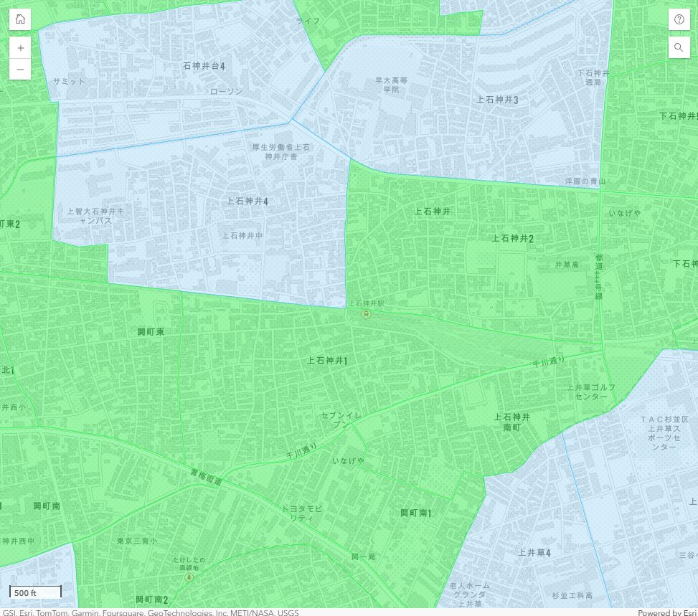Click the Home default extent button
Viewport: 698px width, 616px height.
coord(20,19)
